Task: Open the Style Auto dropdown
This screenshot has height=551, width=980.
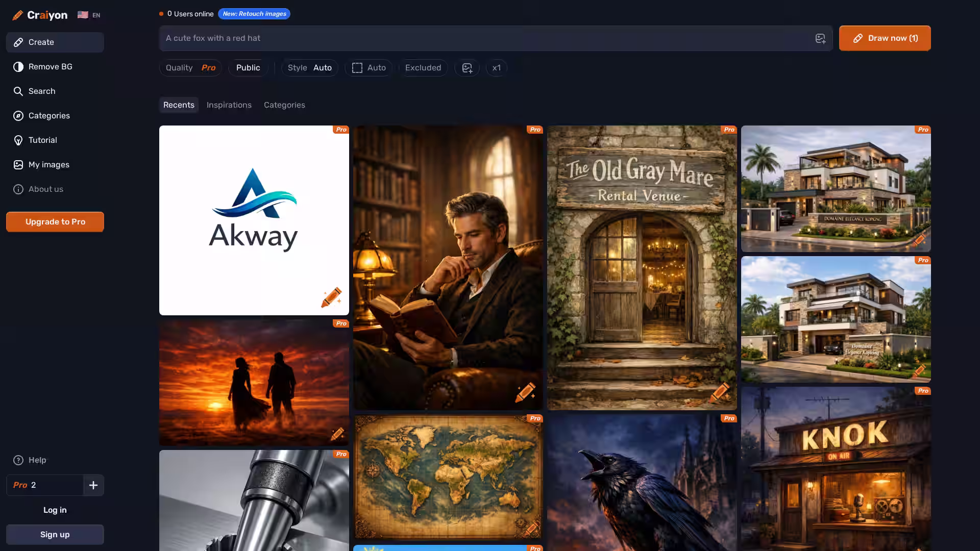Action: click(x=309, y=68)
